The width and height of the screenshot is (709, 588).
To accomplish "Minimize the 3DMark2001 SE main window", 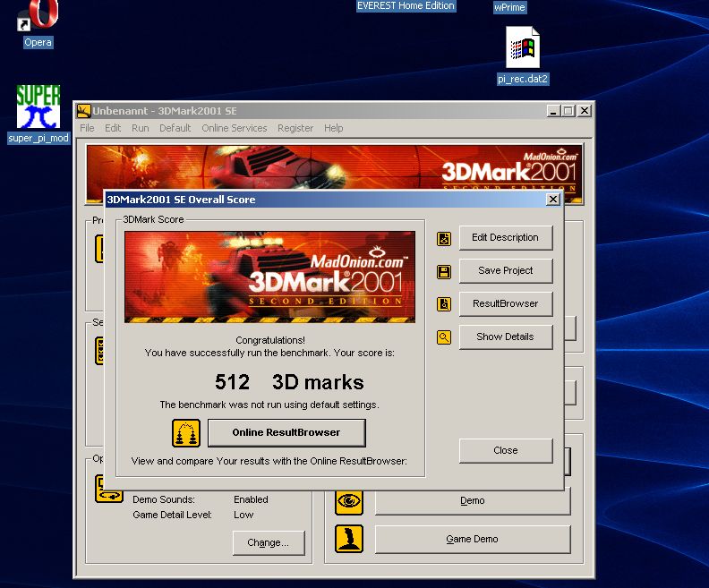I will 553,111.
